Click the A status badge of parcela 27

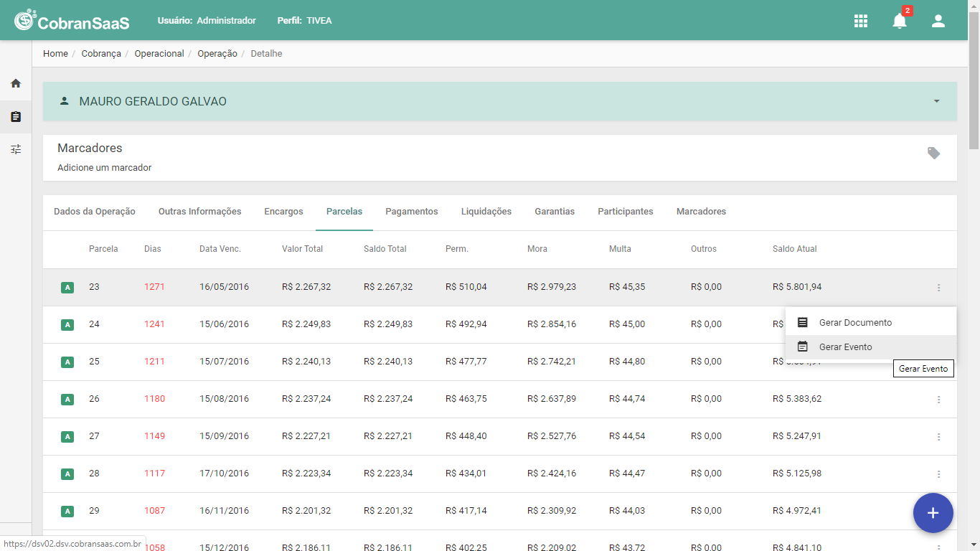pos(67,437)
